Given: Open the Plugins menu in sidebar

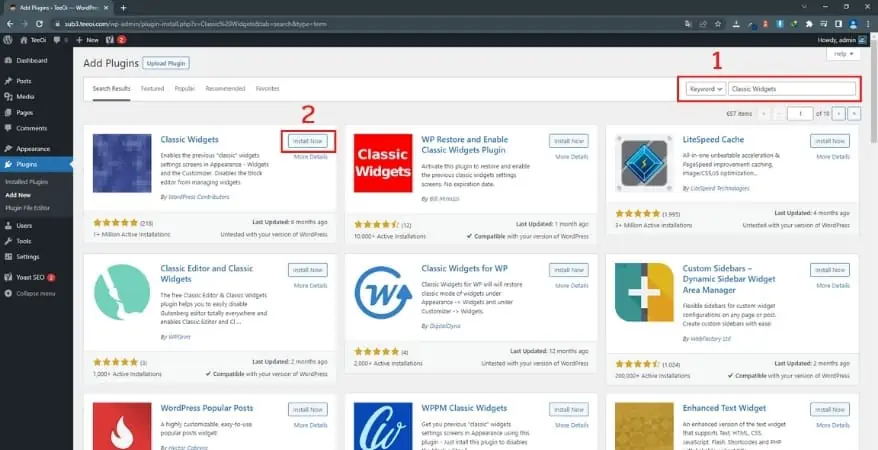Looking at the screenshot, I should [x=36, y=165].
